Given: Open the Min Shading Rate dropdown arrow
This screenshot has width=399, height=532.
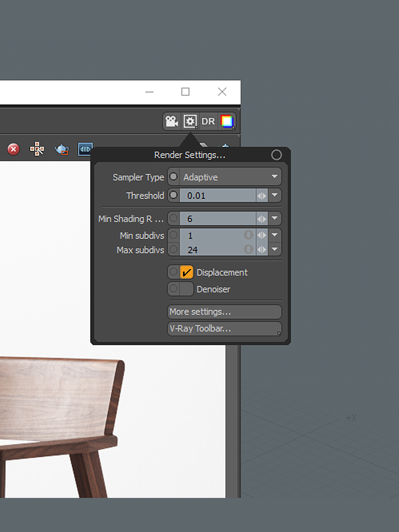Looking at the screenshot, I should click(x=275, y=218).
